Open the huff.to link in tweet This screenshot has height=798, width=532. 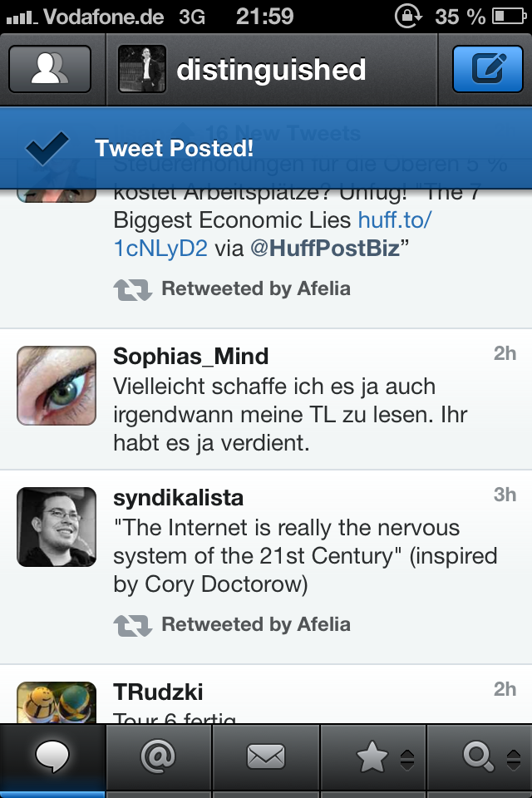coord(395,221)
